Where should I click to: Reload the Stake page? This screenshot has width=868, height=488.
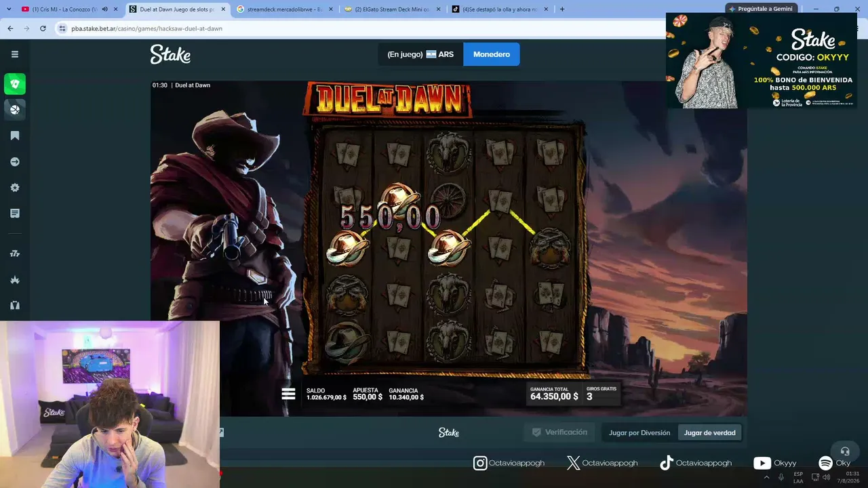pos(43,28)
